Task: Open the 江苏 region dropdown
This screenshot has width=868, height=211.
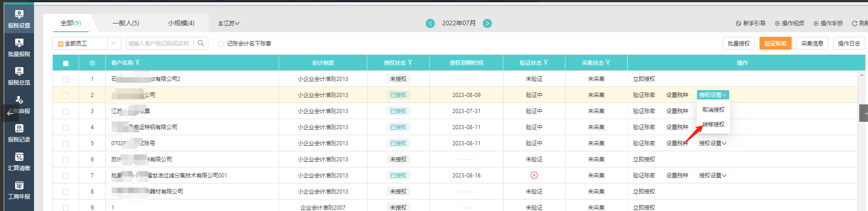Action: click(229, 23)
